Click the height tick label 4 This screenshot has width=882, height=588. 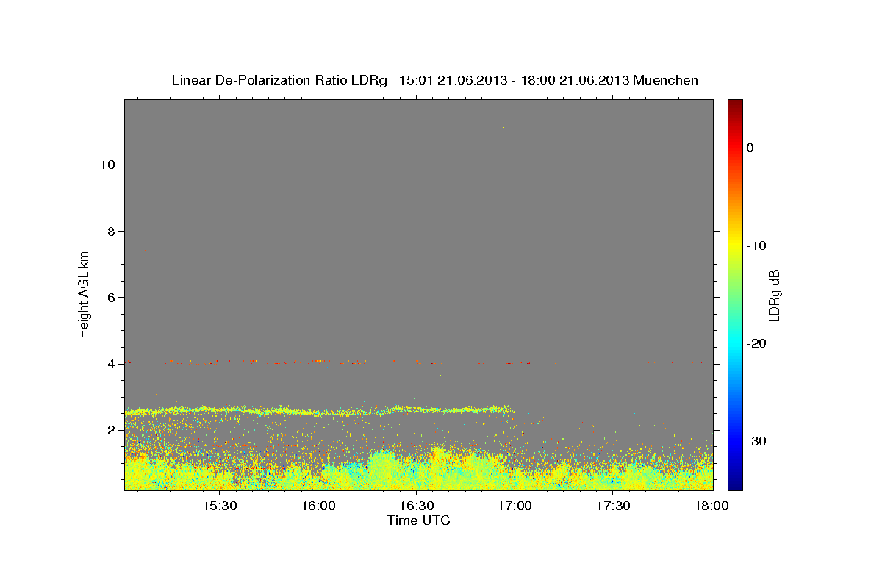110,363
